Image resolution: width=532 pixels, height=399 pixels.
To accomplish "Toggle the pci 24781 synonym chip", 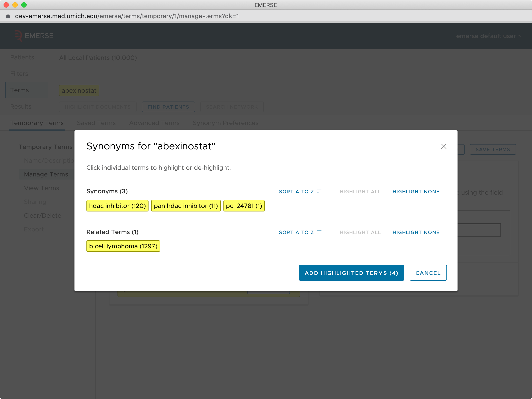I will coord(244,206).
